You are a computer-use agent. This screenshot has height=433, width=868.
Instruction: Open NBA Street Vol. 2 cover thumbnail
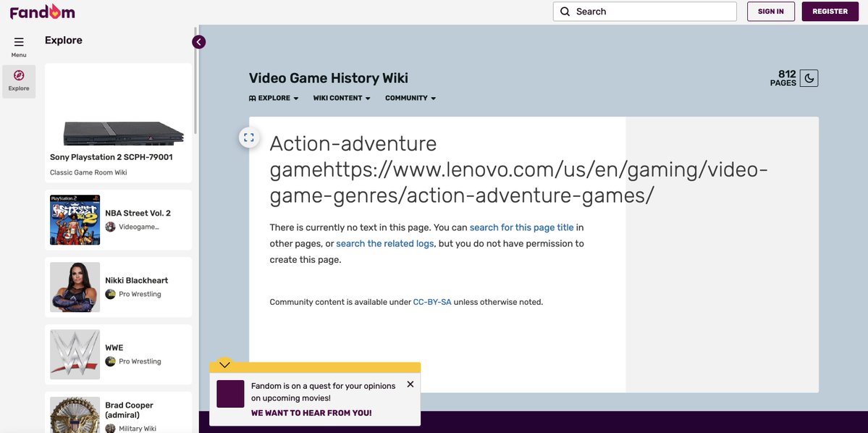[x=75, y=220]
